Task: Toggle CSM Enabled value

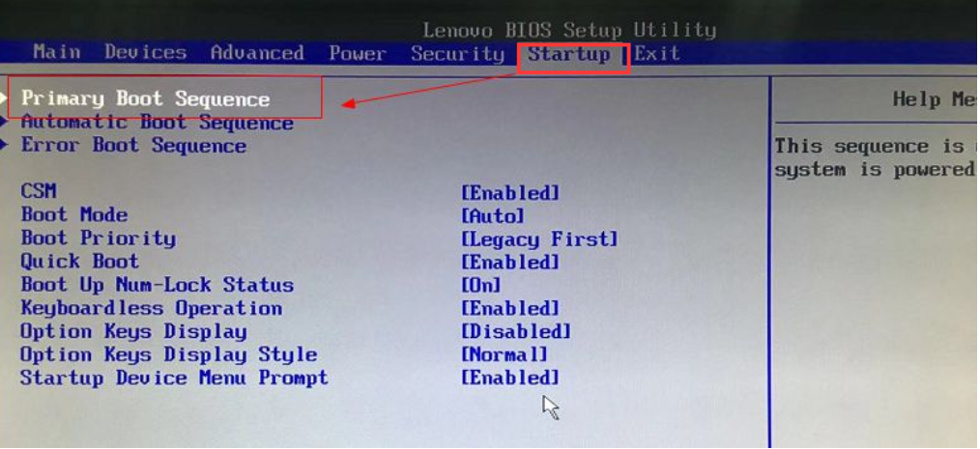Action: [x=510, y=192]
